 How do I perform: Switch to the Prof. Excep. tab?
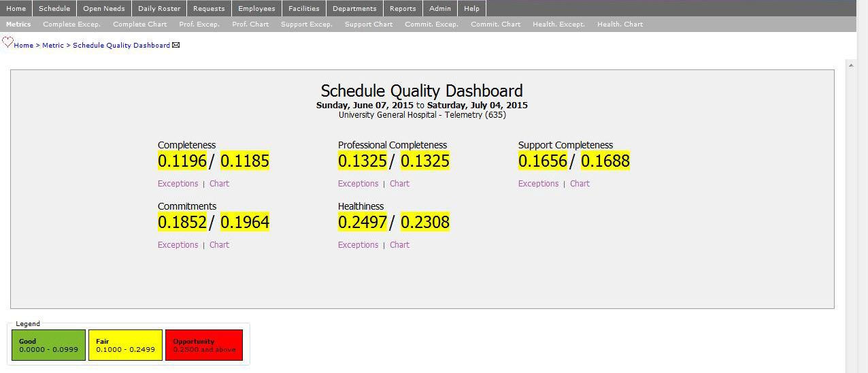[x=199, y=25]
